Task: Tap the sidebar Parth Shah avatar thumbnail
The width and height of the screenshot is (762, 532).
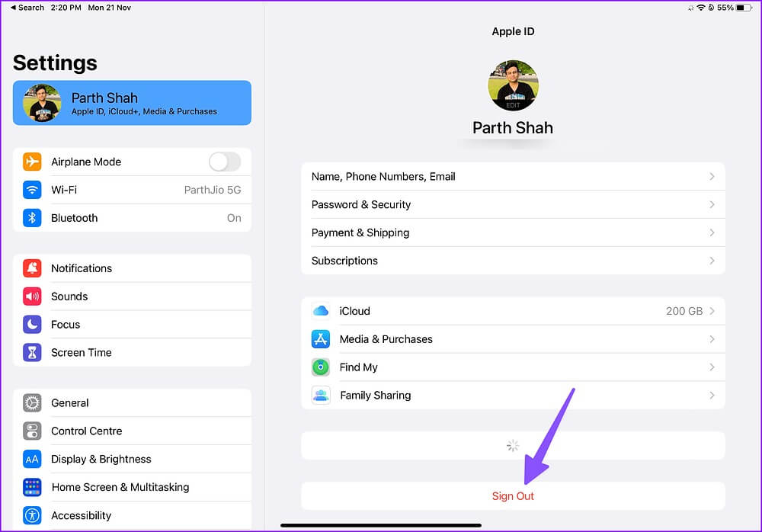Action: click(x=42, y=103)
